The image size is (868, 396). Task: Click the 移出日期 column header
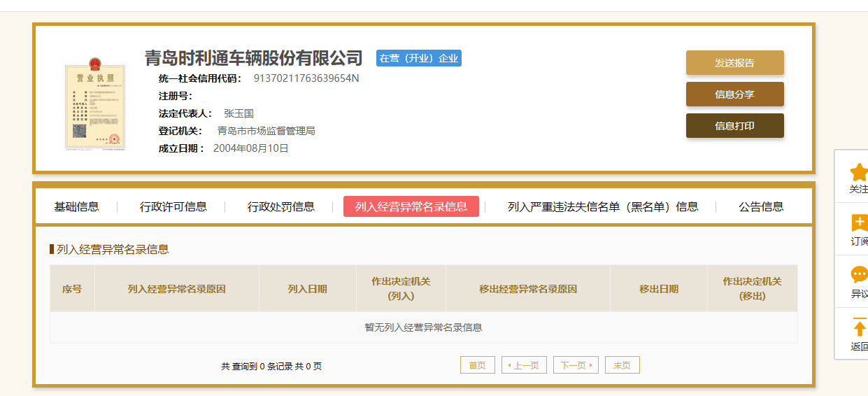tap(659, 288)
